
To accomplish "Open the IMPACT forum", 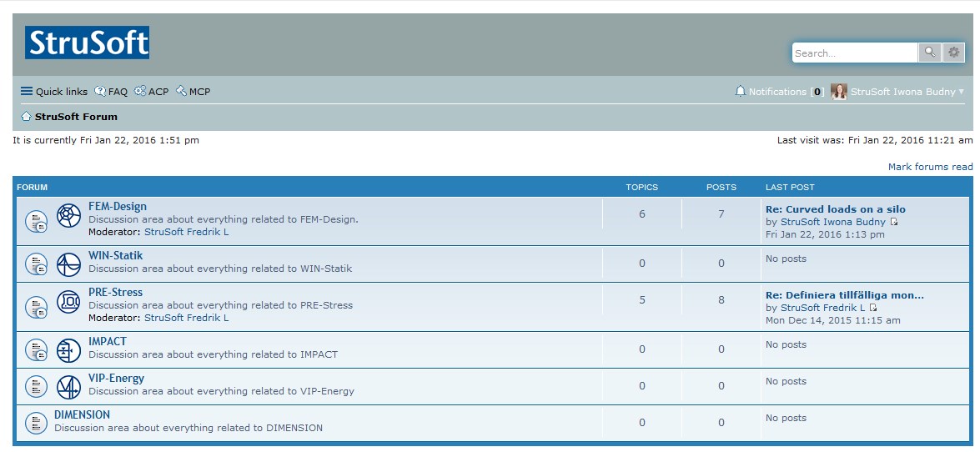I will (x=108, y=341).
